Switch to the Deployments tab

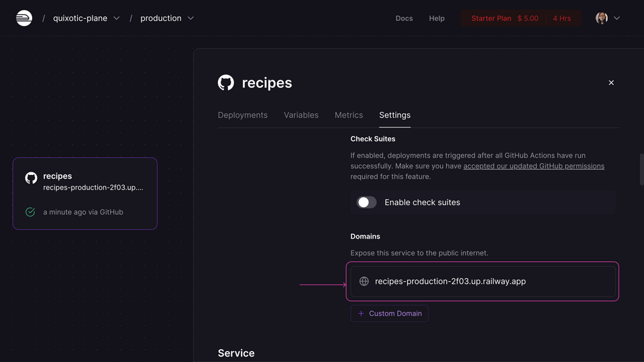pos(242,115)
